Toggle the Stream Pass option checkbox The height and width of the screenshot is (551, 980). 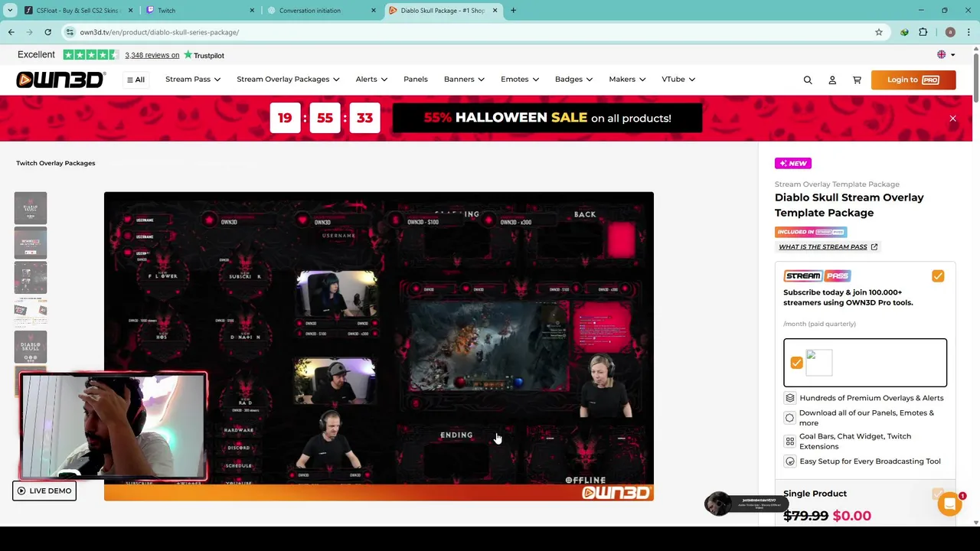[938, 276]
